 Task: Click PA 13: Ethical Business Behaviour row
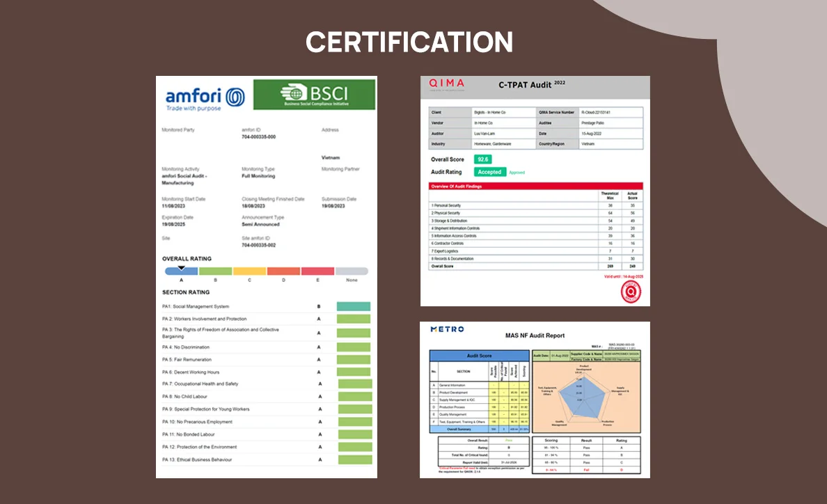[x=267, y=459]
